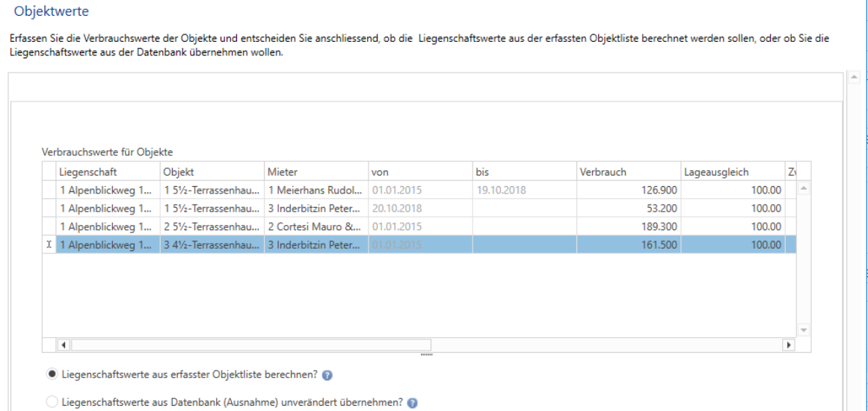Select the Verbrauch cell 161.500
The image size is (868, 411).
click(628, 244)
